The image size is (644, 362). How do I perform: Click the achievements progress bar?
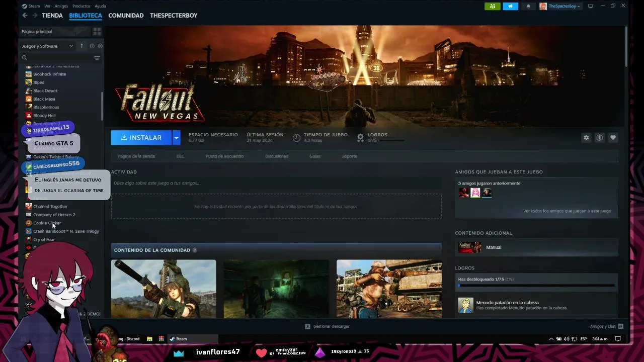[x=536, y=286]
